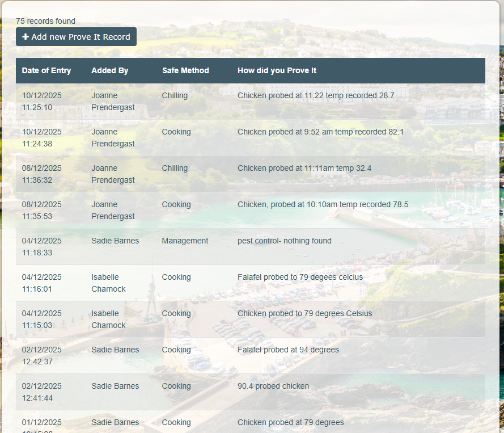The width and height of the screenshot is (504, 433).
Task: Open the Falafel probed at 94 degrees record
Action: tap(288, 350)
